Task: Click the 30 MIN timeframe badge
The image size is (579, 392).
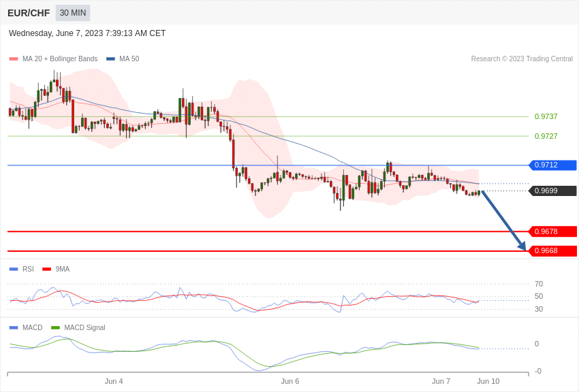Action: [x=73, y=13]
